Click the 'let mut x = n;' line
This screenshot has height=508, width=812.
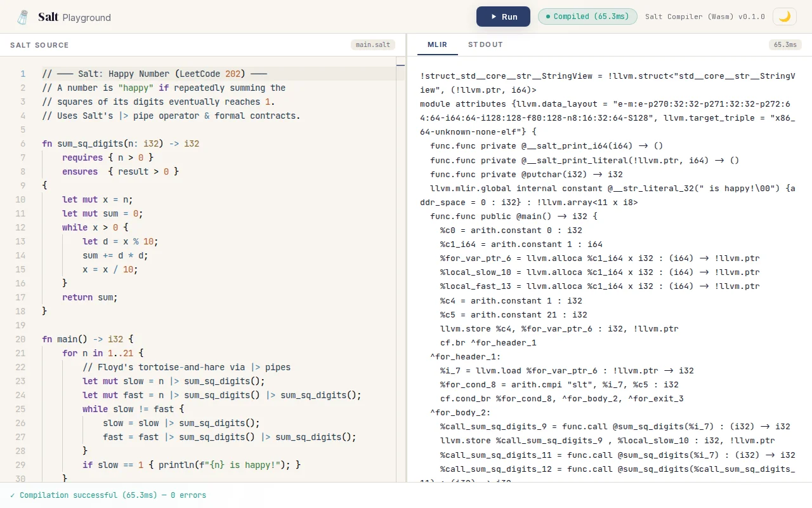coord(98,199)
